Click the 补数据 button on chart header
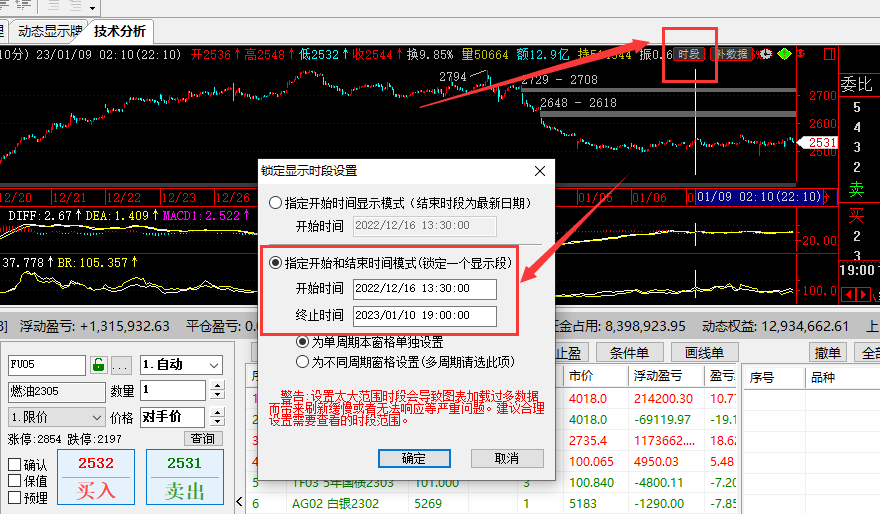This screenshot has height=514, width=880. coord(731,54)
